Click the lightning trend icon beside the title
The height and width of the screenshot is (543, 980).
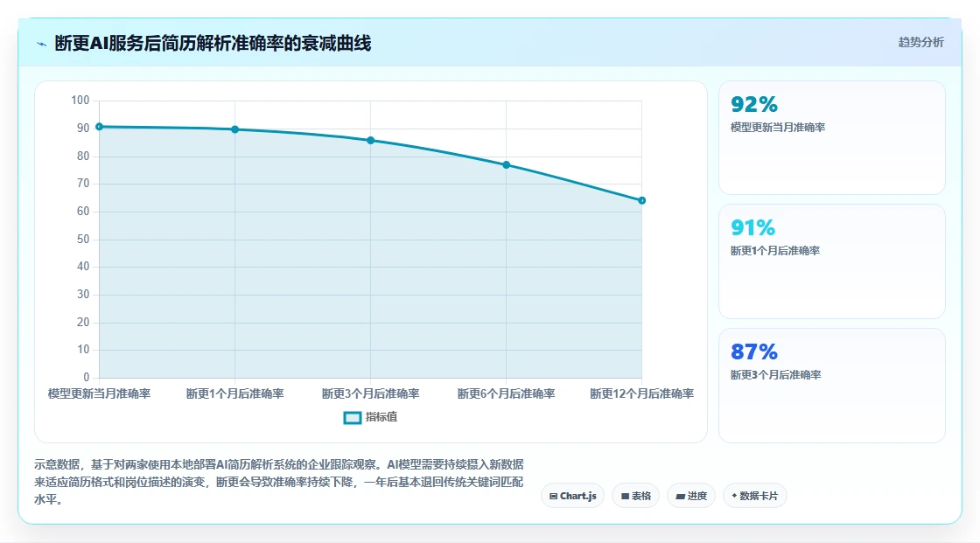tap(42, 44)
